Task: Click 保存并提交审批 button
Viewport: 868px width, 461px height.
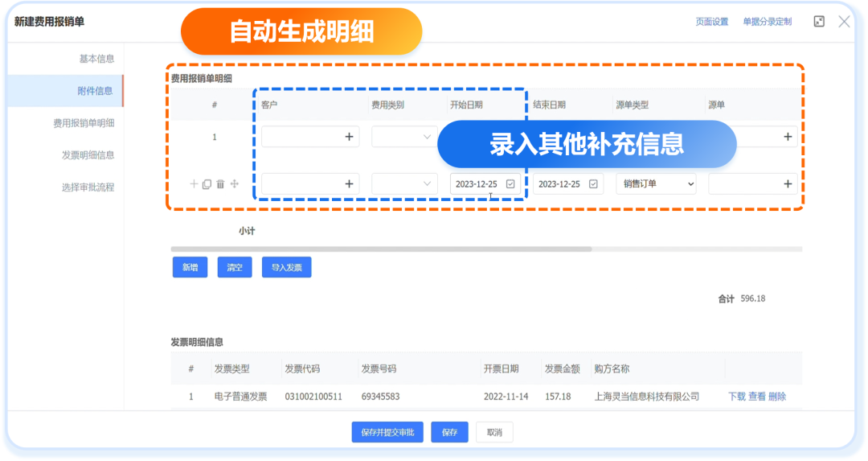Action: point(387,432)
